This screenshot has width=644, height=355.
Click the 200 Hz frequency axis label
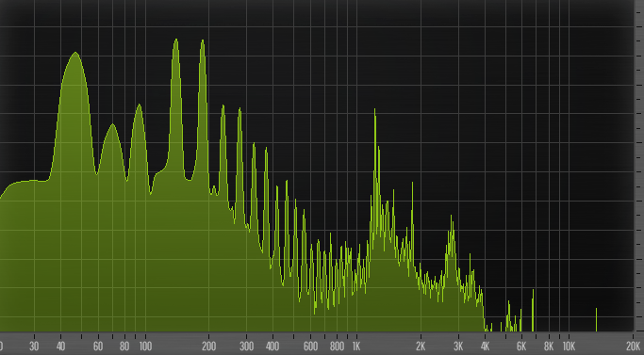[208, 347]
